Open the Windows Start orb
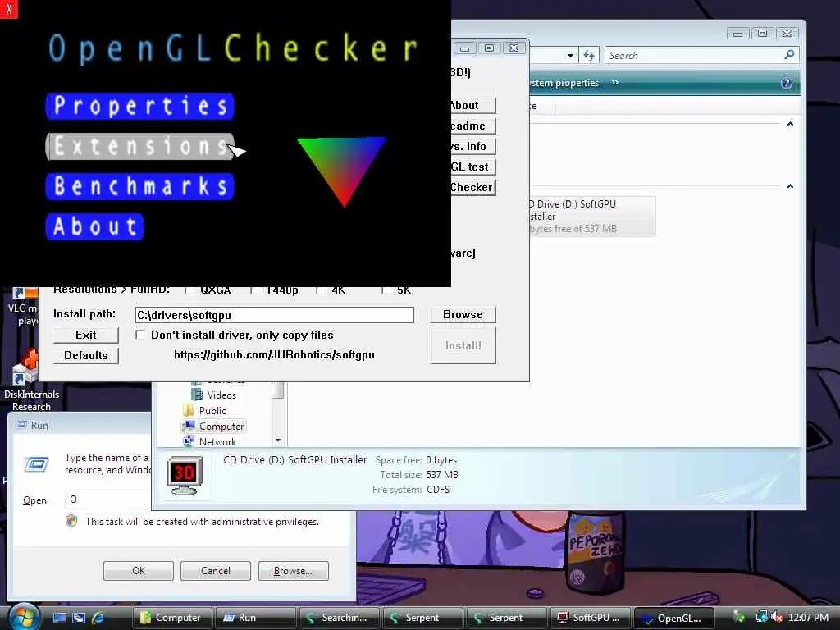This screenshot has width=840, height=630. 24,617
